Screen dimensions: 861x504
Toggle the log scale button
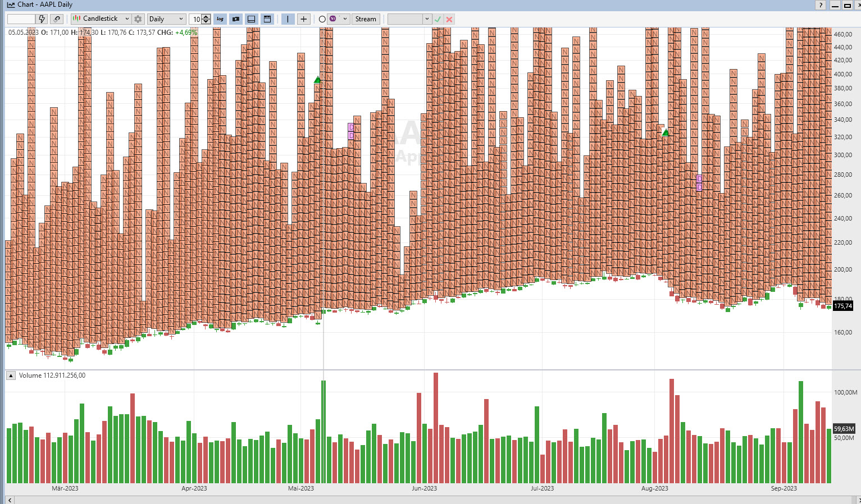pos(220,19)
